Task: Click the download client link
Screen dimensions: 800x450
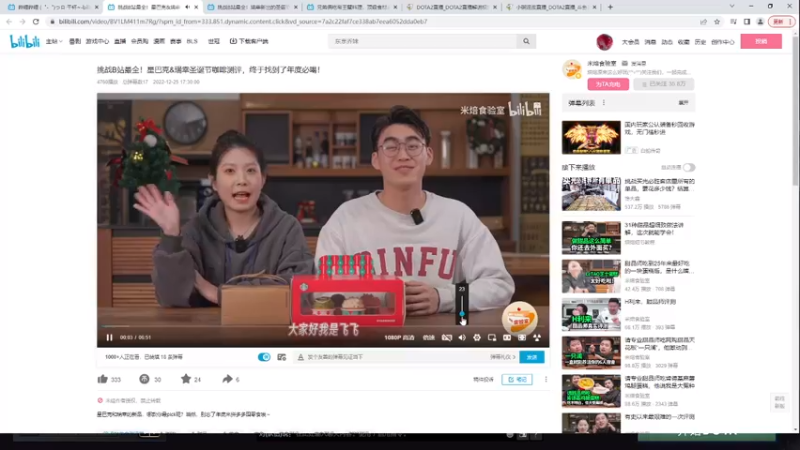Action: pos(249,41)
